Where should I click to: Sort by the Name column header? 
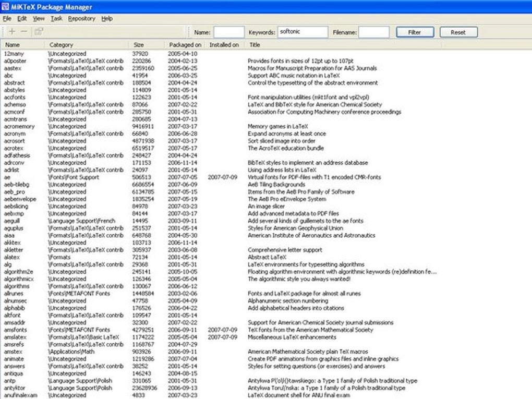point(23,45)
